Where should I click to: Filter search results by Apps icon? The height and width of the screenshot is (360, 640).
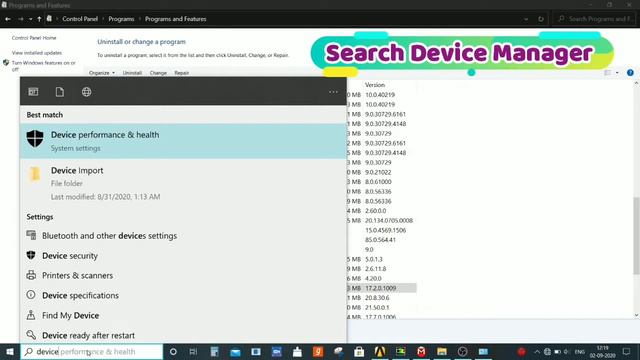pyautogui.click(x=33, y=92)
